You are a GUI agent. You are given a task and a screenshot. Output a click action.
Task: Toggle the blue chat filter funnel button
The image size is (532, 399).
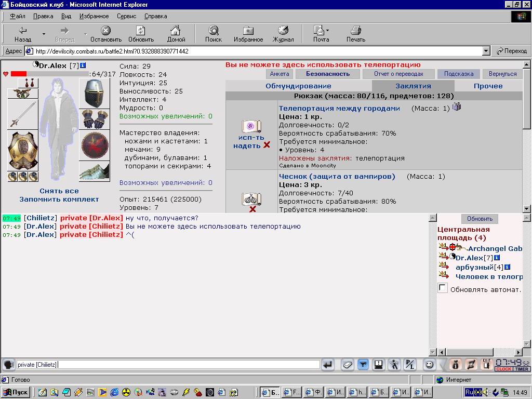pos(363,365)
